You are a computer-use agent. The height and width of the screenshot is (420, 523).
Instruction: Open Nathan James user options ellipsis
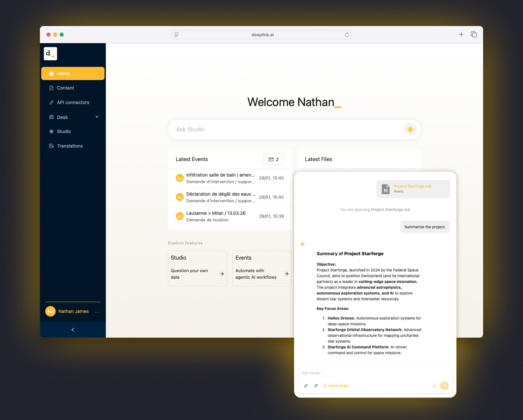tap(97, 312)
